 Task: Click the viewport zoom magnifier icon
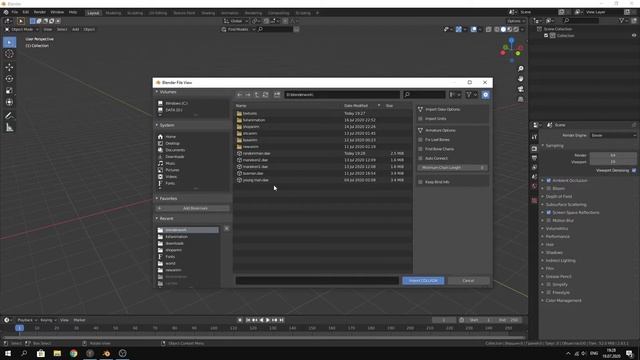521,69
